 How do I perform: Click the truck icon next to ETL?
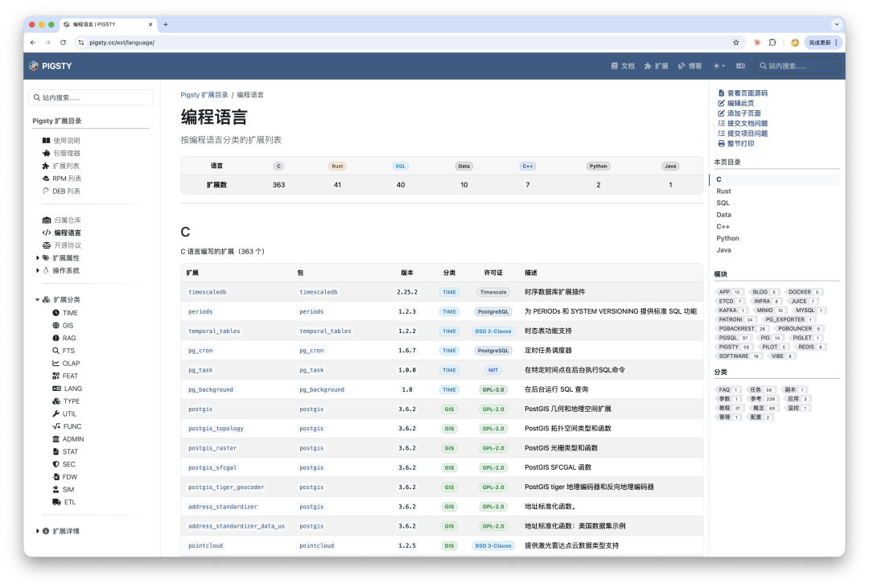56,502
